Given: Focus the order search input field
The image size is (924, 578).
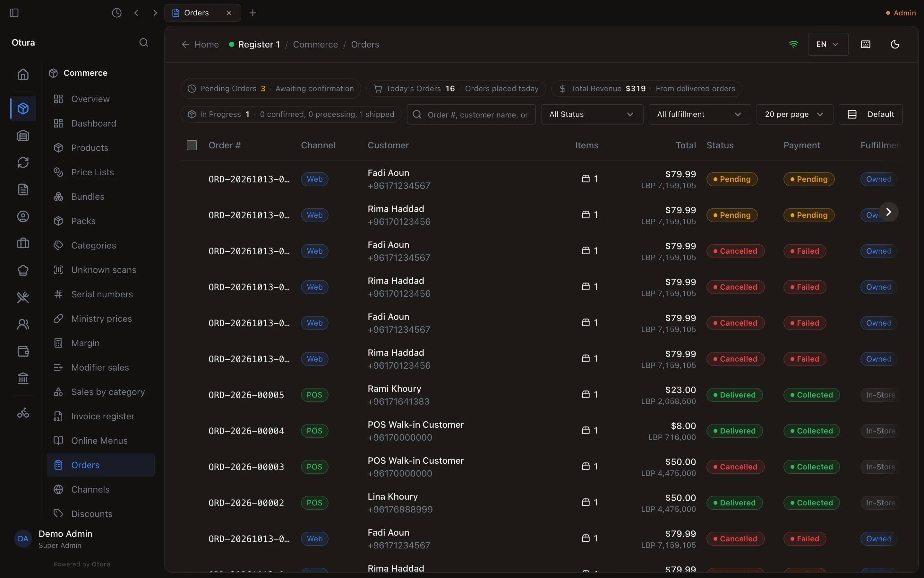Looking at the screenshot, I should tap(471, 114).
